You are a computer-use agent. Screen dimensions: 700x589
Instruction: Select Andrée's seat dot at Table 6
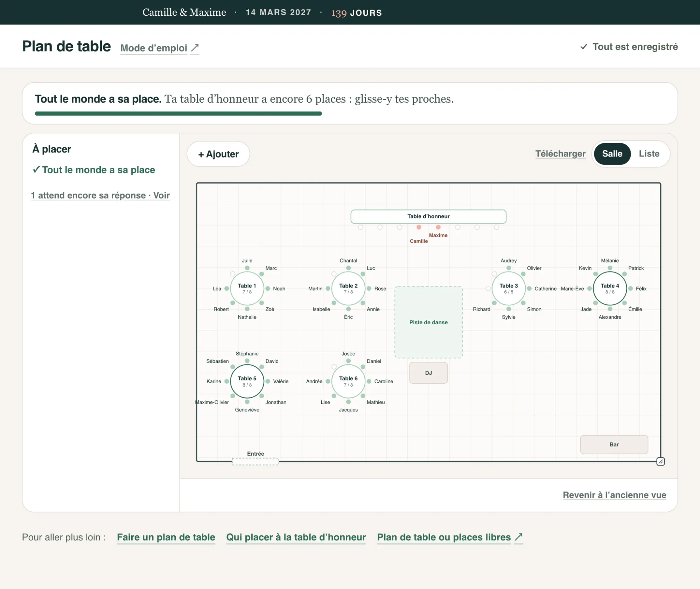tap(328, 381)
